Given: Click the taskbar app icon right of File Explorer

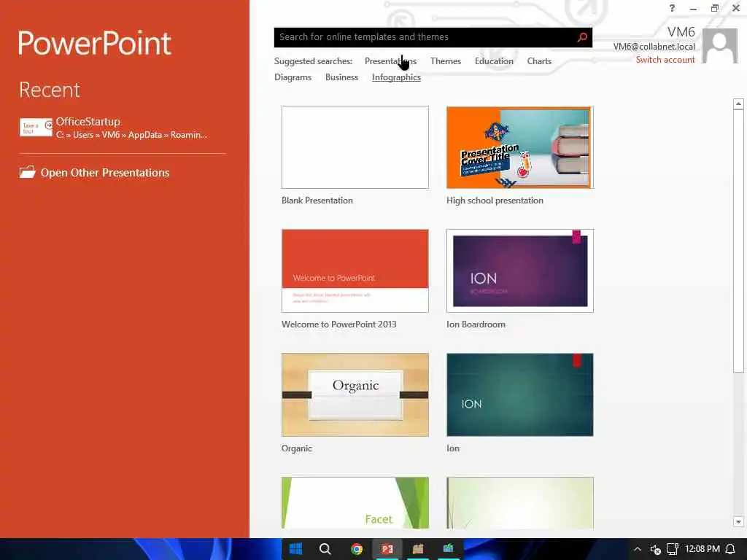Looking at the screenshot, I should click(449, 548).
